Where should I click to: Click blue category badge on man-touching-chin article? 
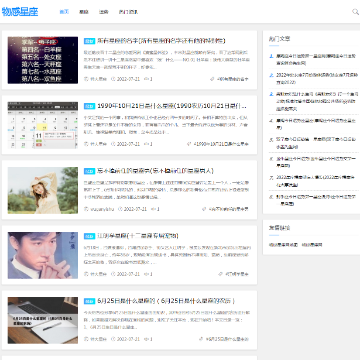(x=89, y=236)
